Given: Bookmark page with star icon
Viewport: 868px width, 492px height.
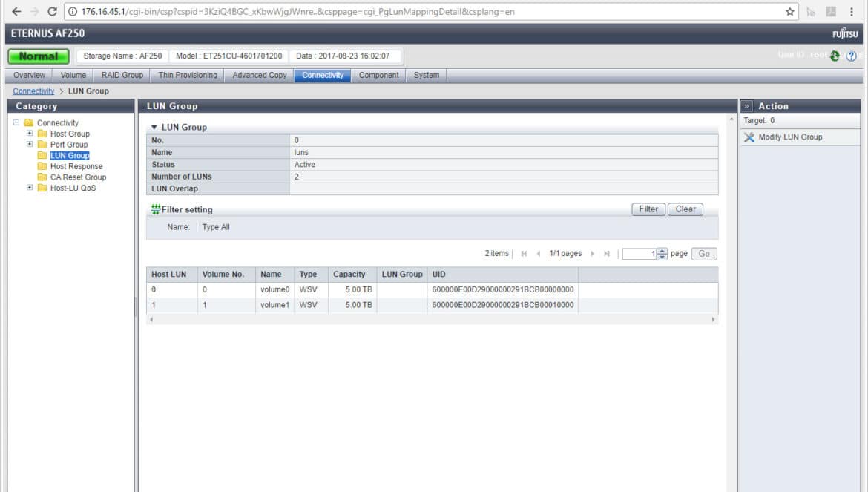Looking at the screenshot, I should 790,12.
